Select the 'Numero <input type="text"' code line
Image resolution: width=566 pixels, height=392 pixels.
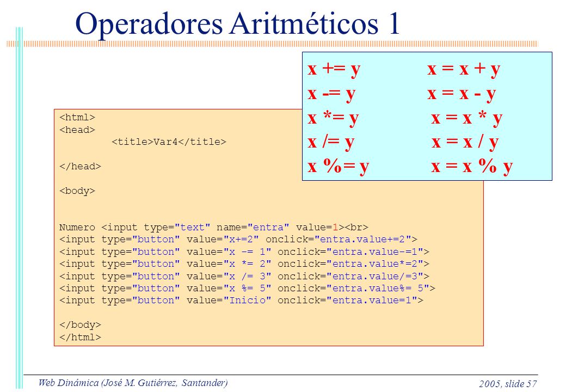[x=214, y=228]
